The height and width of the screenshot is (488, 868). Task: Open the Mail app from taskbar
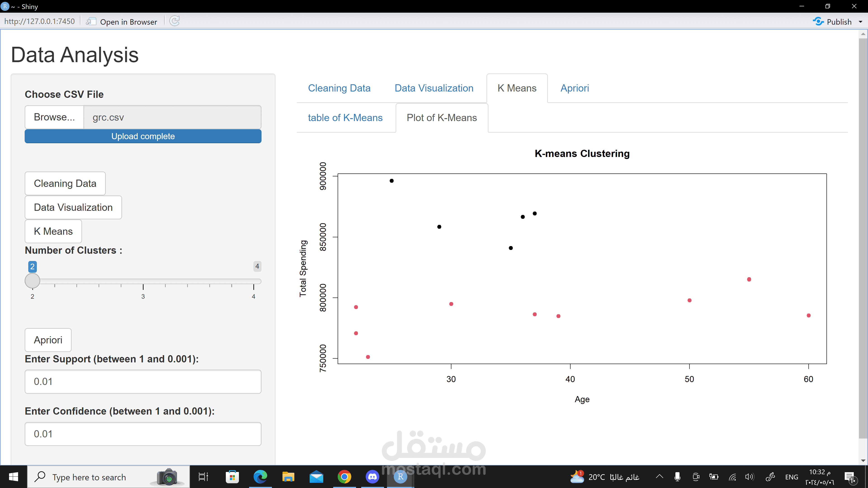click(316, 477)
